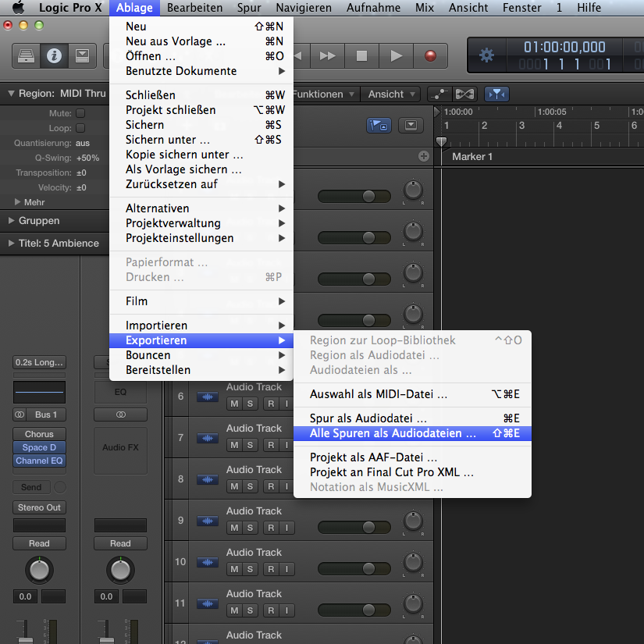Open the Space D plug-in slot
The height and width of the screenshot is (644, 644).
[x=39, y=447]
